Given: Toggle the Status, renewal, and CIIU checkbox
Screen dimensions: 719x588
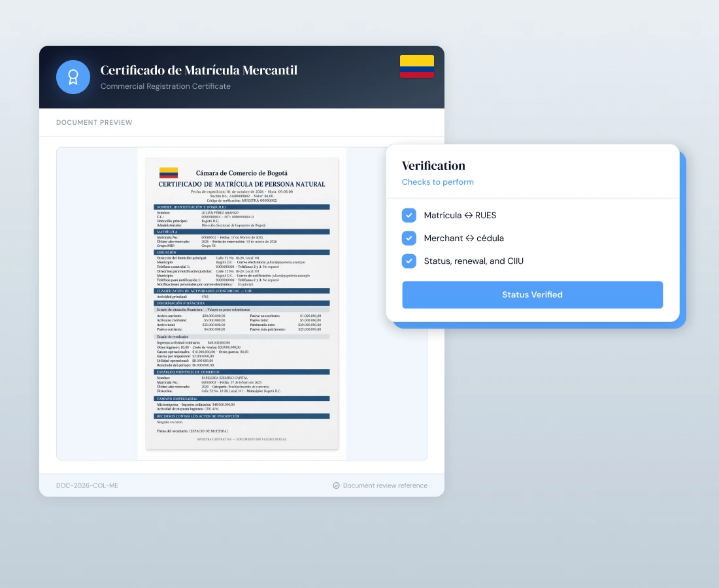Looking at the screenshot, I should [x=409, y=261].
